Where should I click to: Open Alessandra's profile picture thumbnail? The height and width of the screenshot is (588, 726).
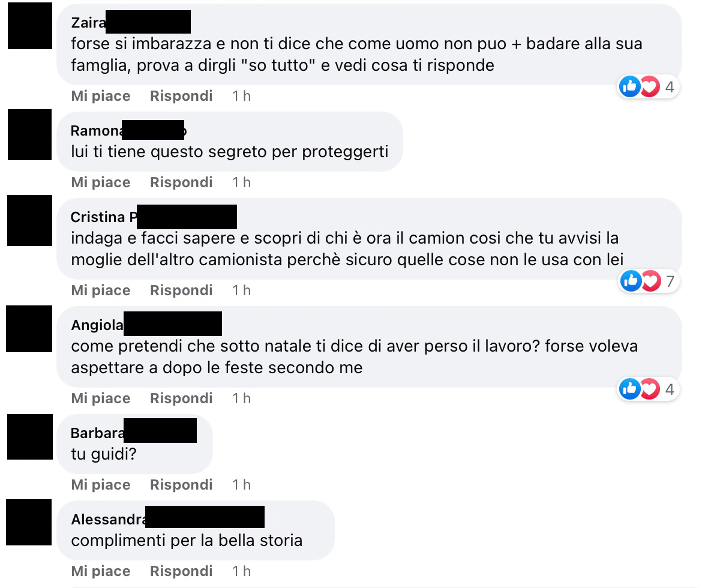(29, 523)
